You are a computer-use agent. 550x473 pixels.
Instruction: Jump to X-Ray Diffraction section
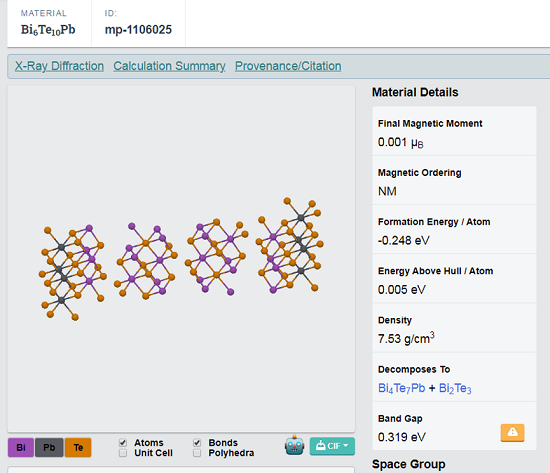59,66
